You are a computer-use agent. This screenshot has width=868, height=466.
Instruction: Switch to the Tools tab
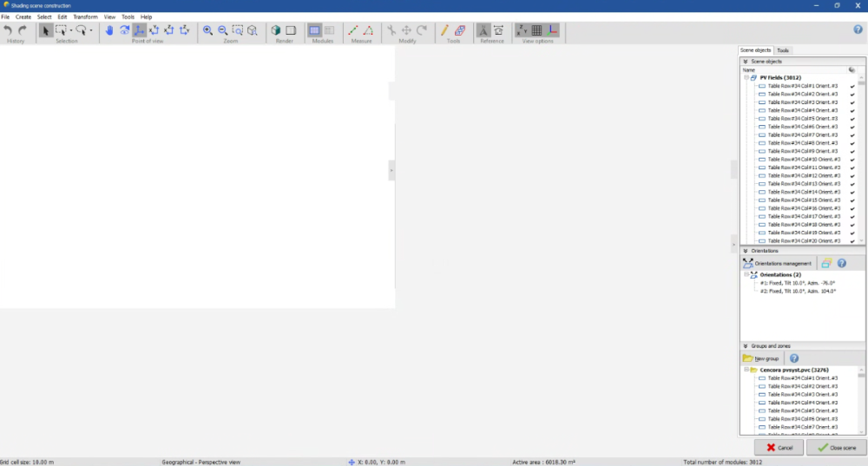(x=783, y=50)
